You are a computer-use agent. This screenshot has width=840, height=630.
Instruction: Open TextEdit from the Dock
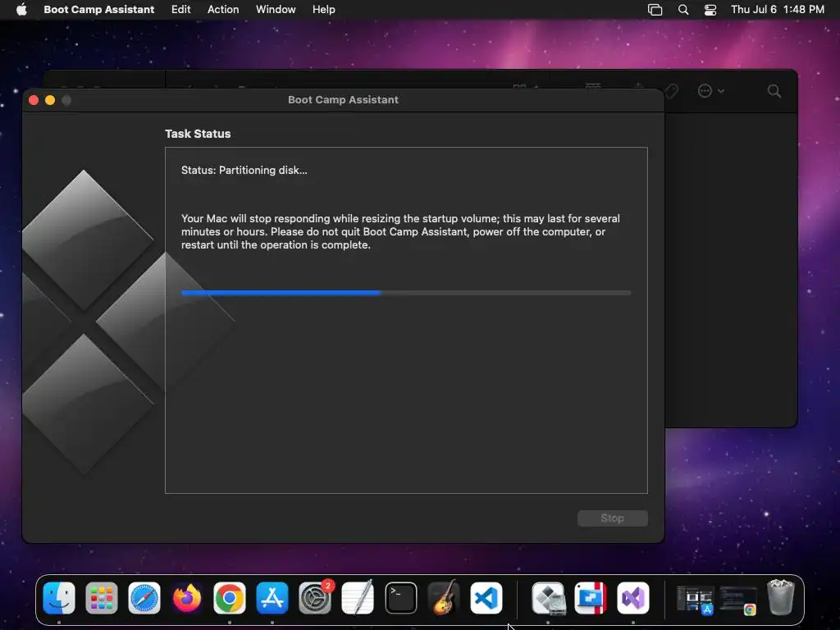point(358,598)
